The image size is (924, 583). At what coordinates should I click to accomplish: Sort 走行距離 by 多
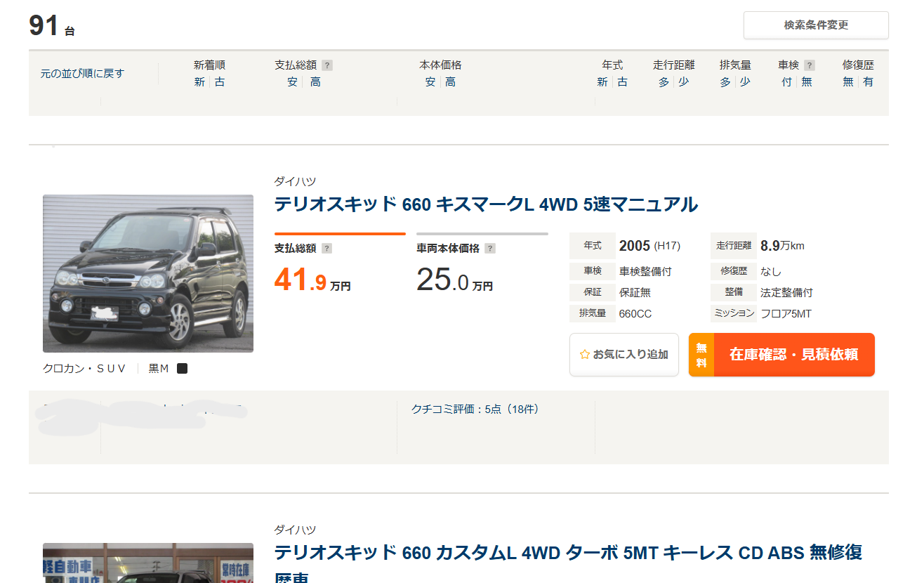[x=664, y=81]
